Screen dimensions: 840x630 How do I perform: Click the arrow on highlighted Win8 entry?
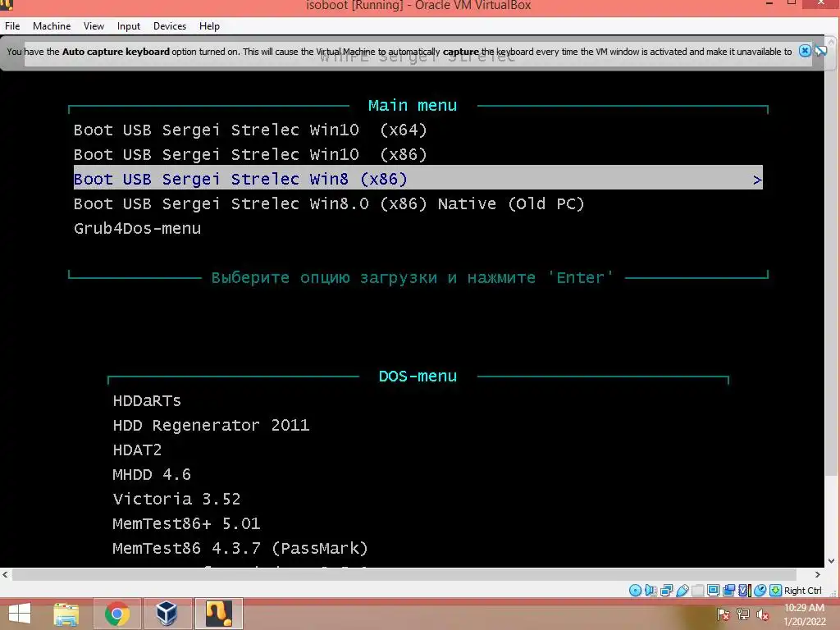[x=757, y=180]
